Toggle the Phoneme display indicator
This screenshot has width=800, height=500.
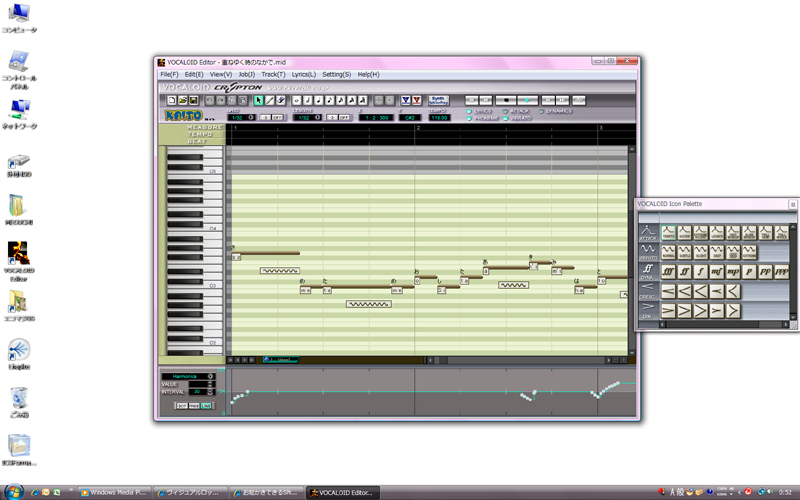click(x=470, y=118)
